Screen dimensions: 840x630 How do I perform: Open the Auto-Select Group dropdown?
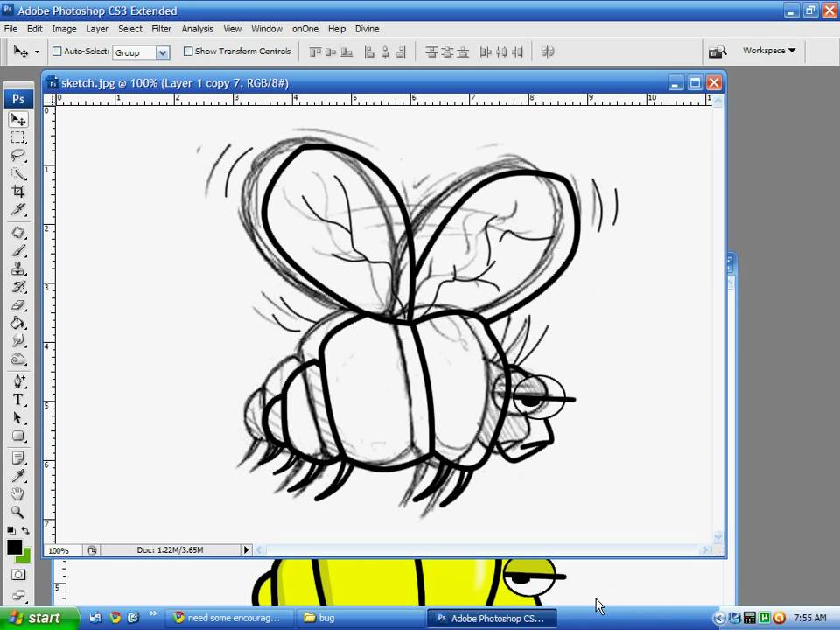pos(163,52)
